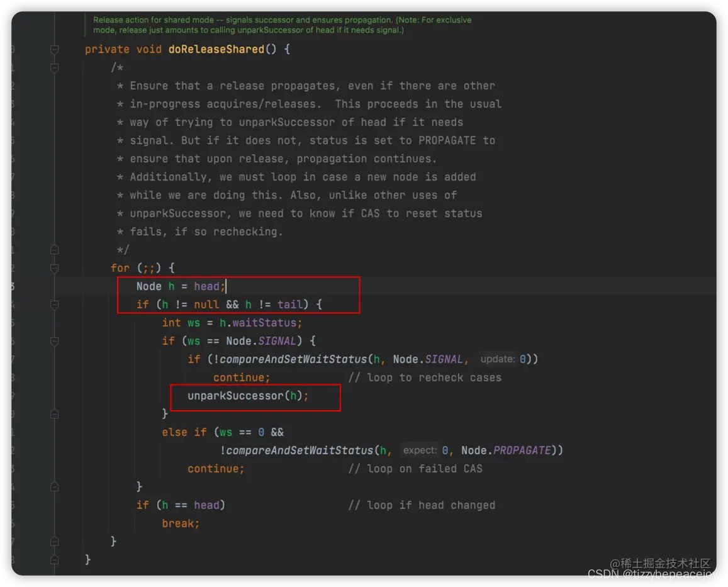Click the waitStatus field
Viewport: 728px width, 587px height.
click(x=264, y=323)
